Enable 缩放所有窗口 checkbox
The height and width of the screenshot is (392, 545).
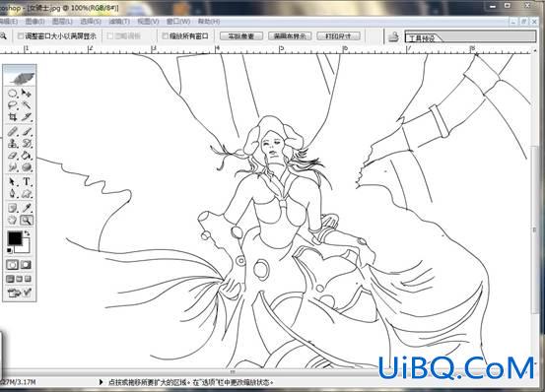coord(166,35)
